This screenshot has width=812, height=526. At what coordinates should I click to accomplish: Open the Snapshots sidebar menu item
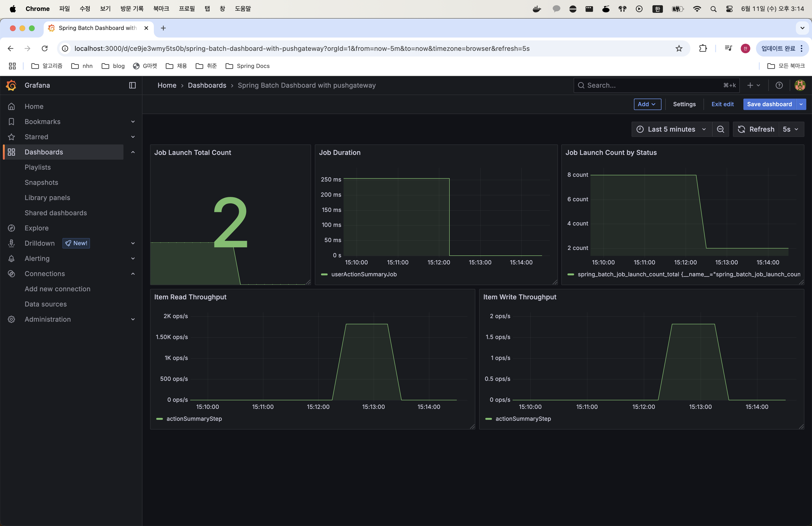[x=41, y=182]
